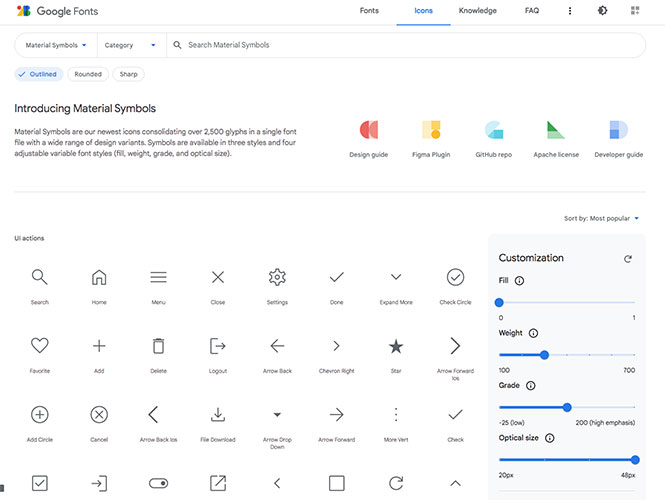The image size is (665, 500).
Task: Select the Arrow Forward Ios icon
Action: point(455,346)
